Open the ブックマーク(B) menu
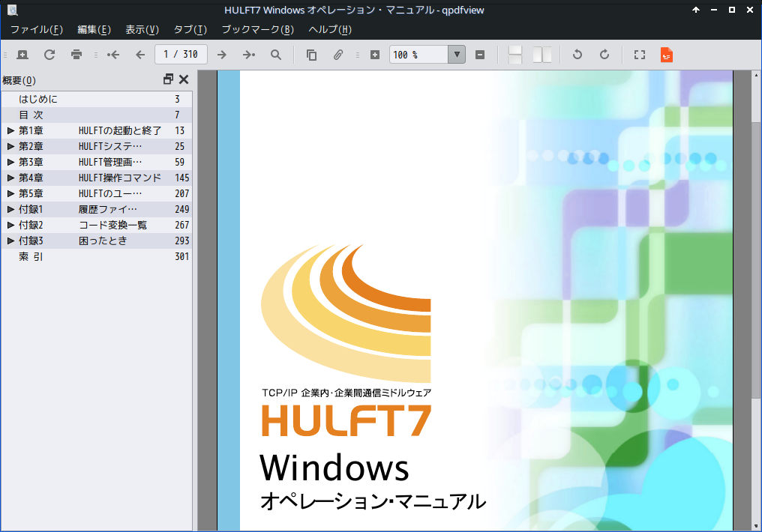Screen dimensions: 762x532 257,30
